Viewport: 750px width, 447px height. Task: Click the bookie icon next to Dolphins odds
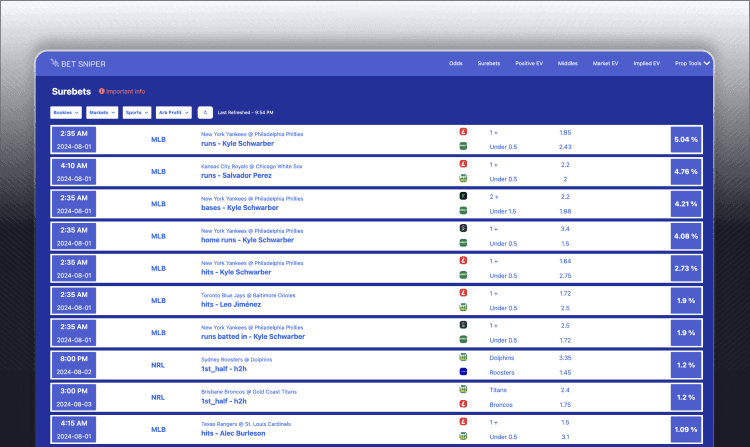463,357
